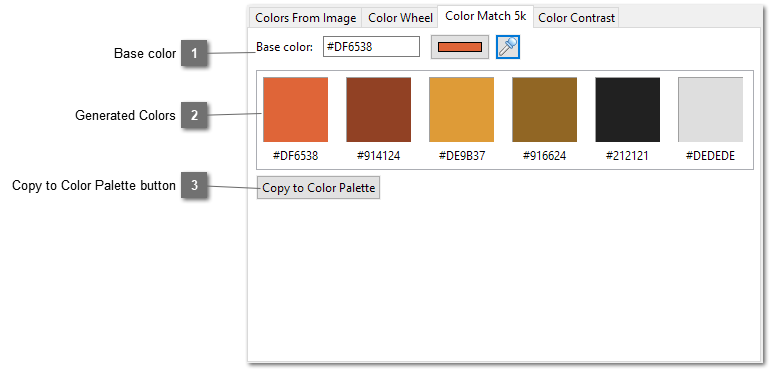Image resolution: width=772 pixels, height=372 pixels.
Task: Switch to the Colors From Image tab
Action: [305, 18]
